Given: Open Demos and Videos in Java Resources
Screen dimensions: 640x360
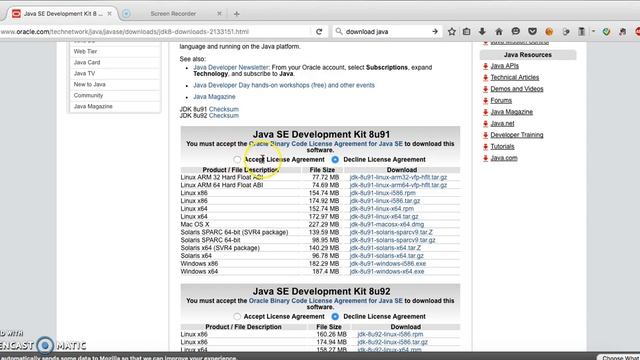Looking at the screenshot, I should coord(517,89).
